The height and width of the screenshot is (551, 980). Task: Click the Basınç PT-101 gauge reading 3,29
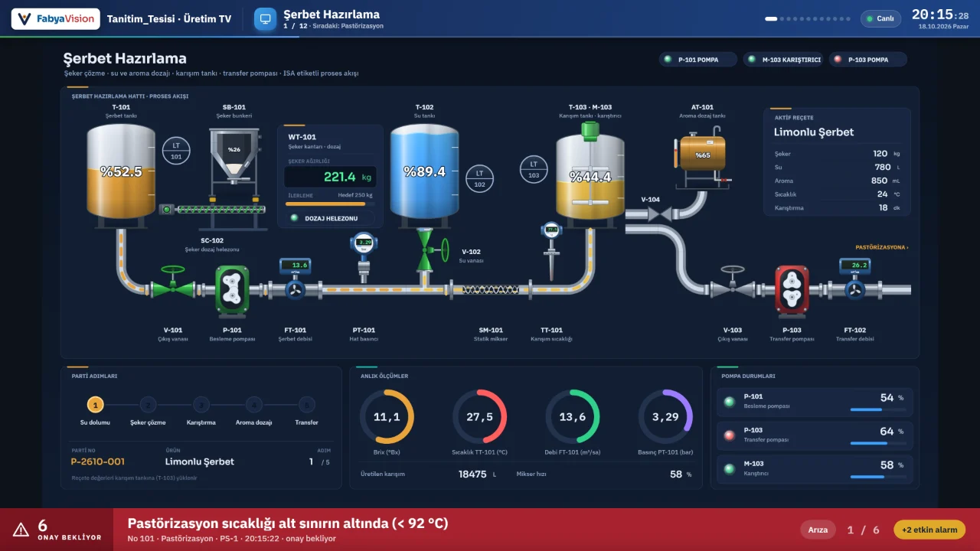[665, 416]
